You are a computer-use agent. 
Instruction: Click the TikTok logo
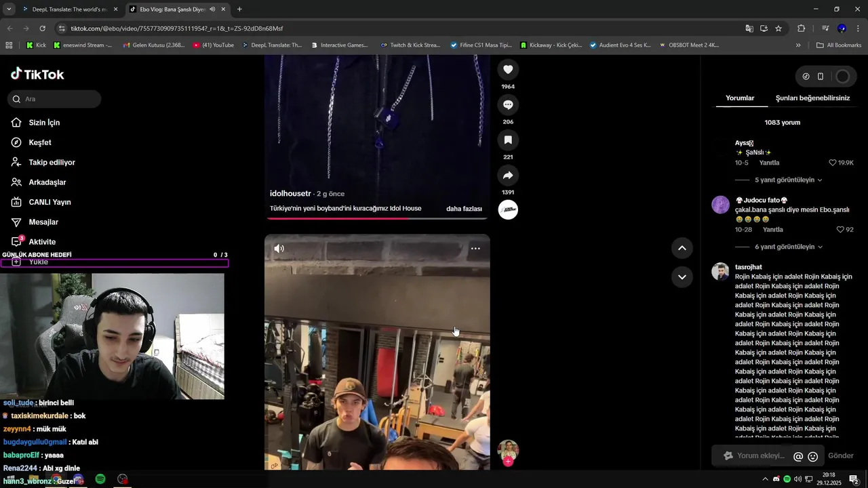point(37,75)
